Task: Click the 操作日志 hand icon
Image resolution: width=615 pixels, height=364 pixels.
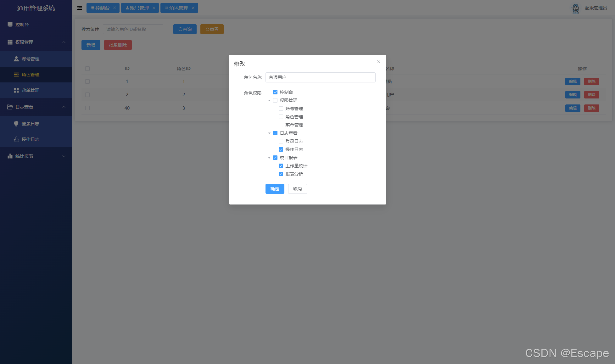Action: tap(16, 139)
